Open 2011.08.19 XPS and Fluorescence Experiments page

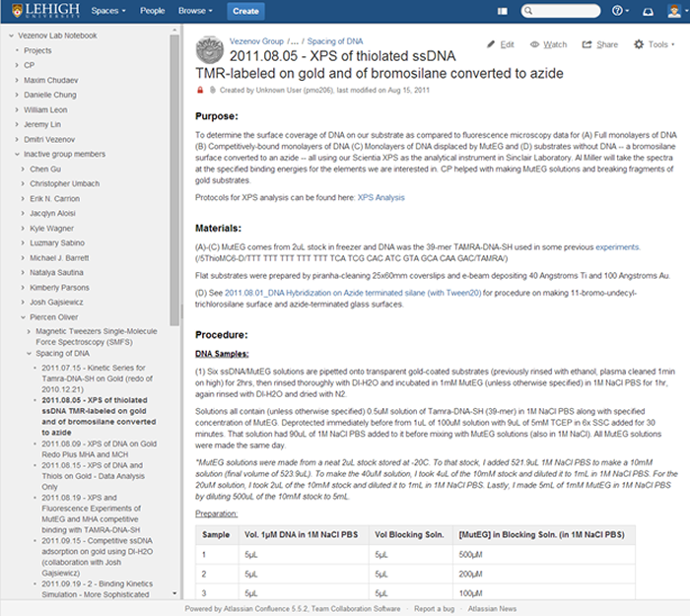(91, 513)
